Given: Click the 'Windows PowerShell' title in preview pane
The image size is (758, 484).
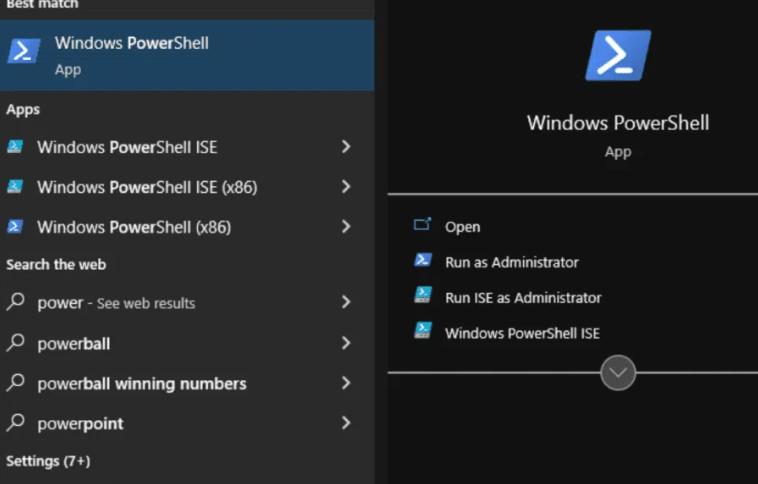Looking at the screenshot, I should coord(618,122).
